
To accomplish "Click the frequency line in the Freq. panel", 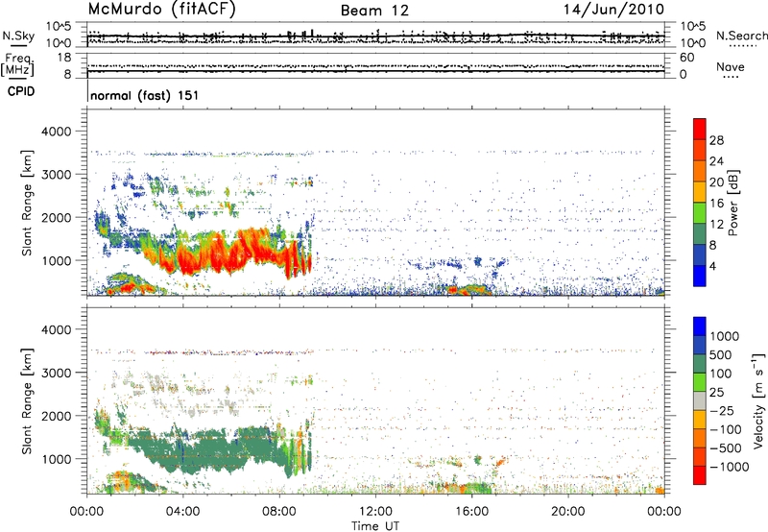I will coord(375,71).
